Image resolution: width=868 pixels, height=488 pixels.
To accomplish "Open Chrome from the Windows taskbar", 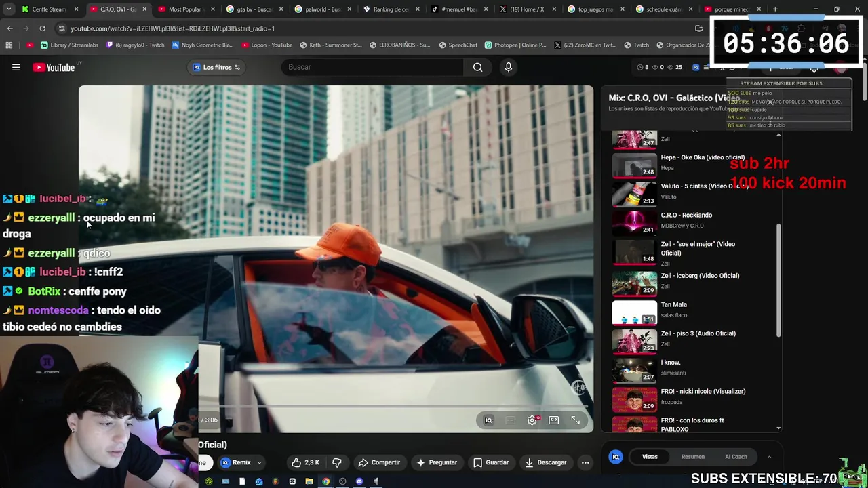I will point(325,481).
